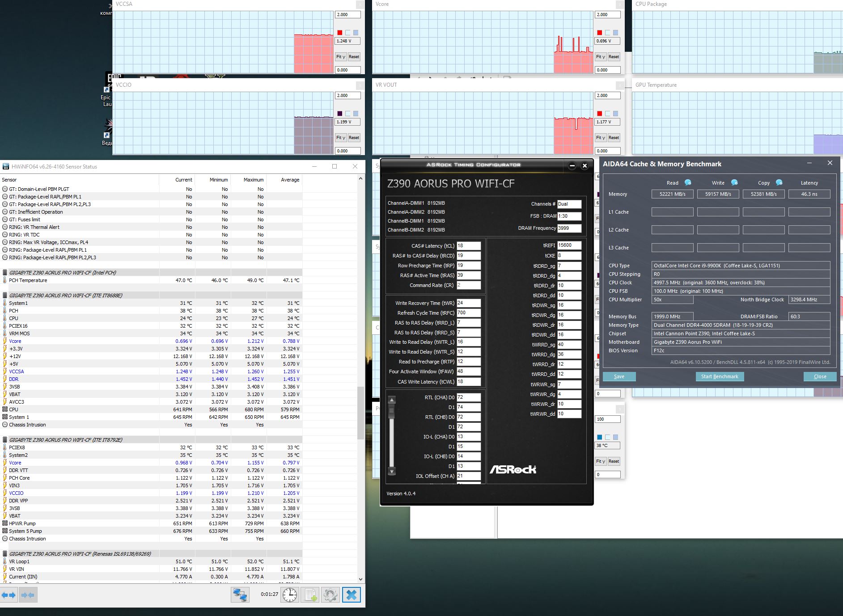
Task: Open HWiNFO sensor settings gear
Action: coord(330,595)
